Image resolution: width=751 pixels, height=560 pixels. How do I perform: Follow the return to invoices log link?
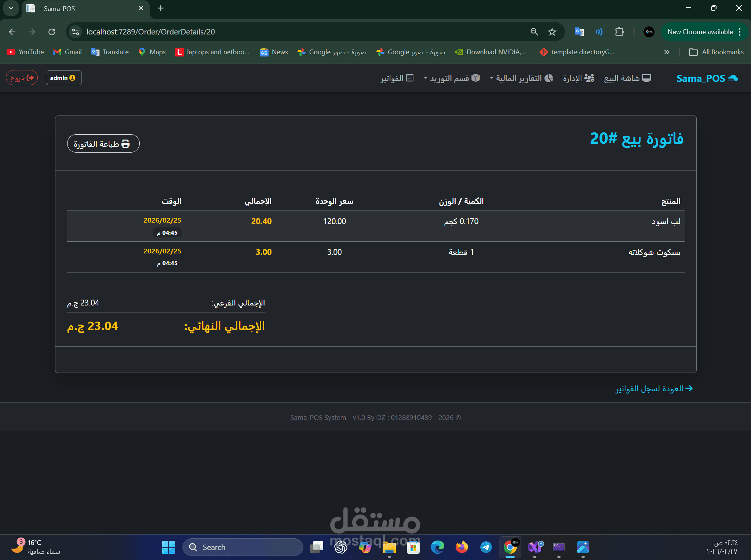click(654, 388)
